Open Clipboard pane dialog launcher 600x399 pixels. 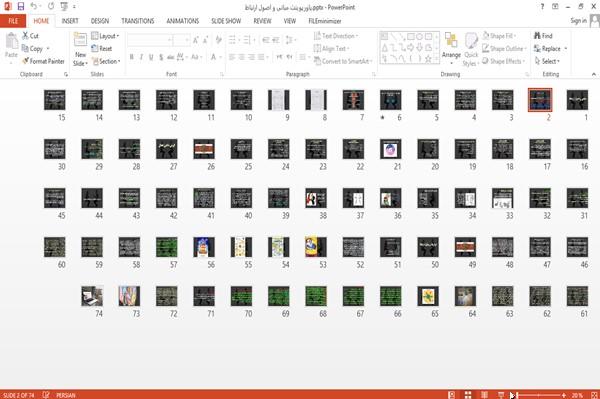tap(66, 75)
